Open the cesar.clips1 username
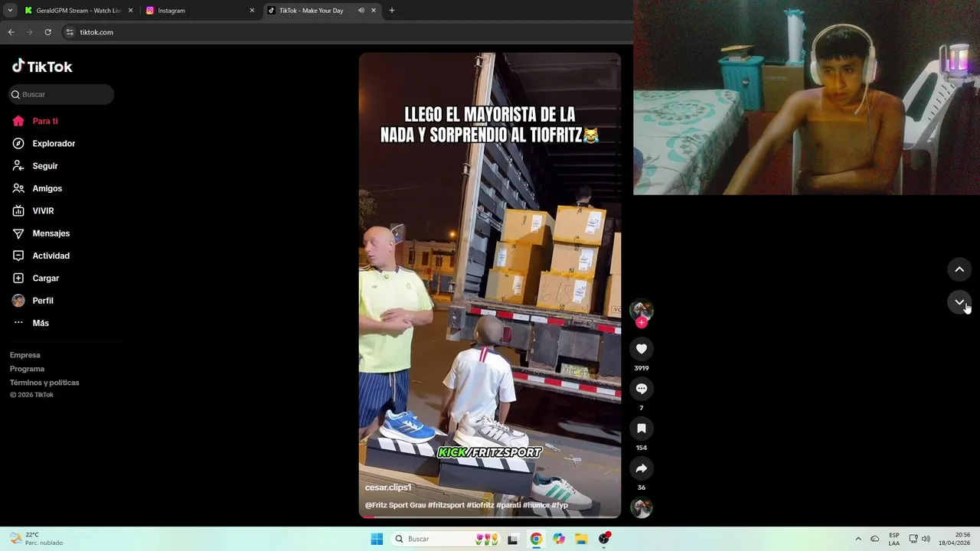The width and height of the screenshot is (980, 551). pyautogui.click(x=388, y=487)
